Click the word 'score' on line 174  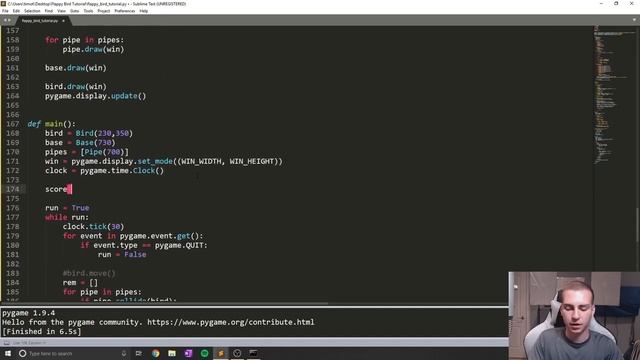[x=56, y=189]
